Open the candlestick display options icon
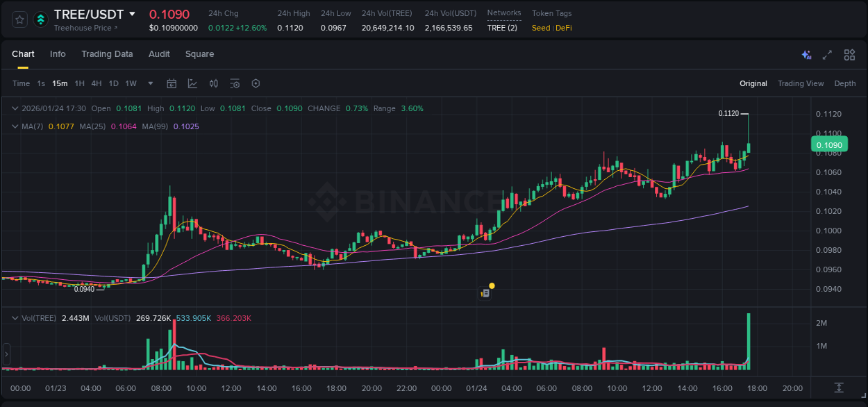Viewport: 868px width, 407px height. pos(214,83)
